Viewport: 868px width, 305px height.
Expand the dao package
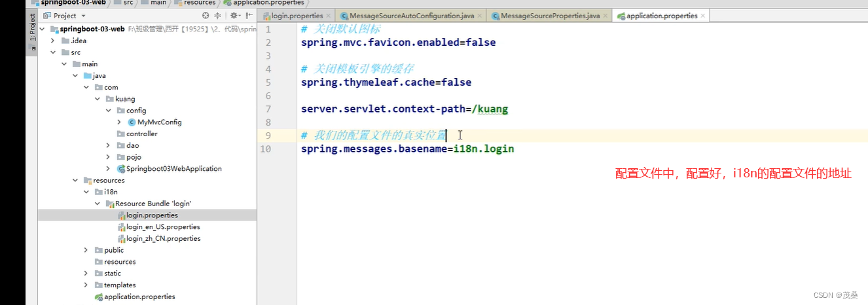[109, 145]
